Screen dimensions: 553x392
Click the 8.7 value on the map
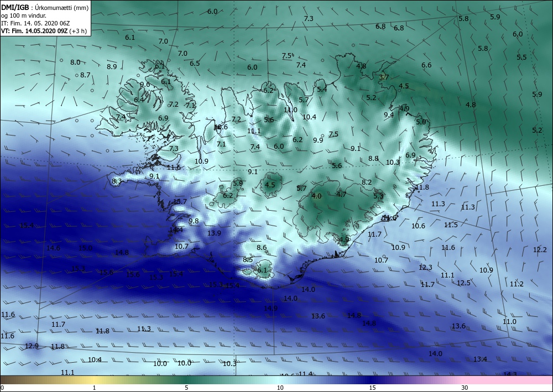[x=85, y=75]
